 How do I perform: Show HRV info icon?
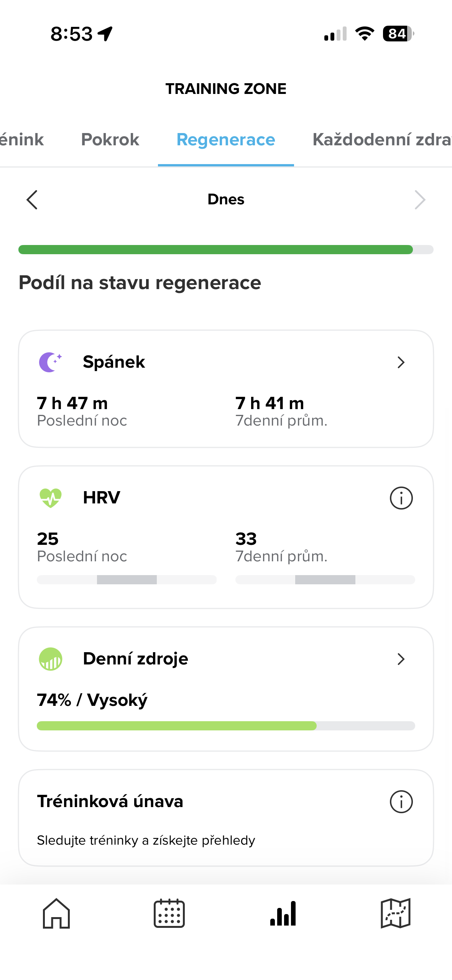click(x=401, y=498)
